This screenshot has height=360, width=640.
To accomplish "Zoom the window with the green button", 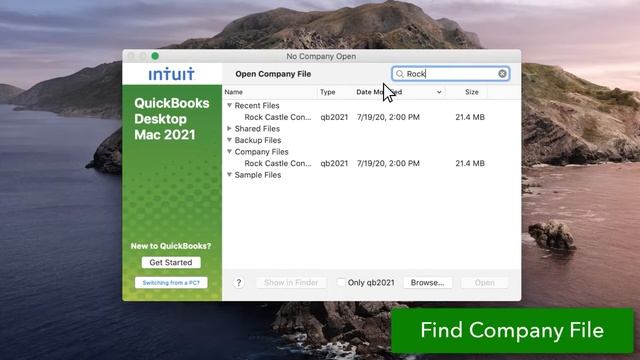I will 155,56.
